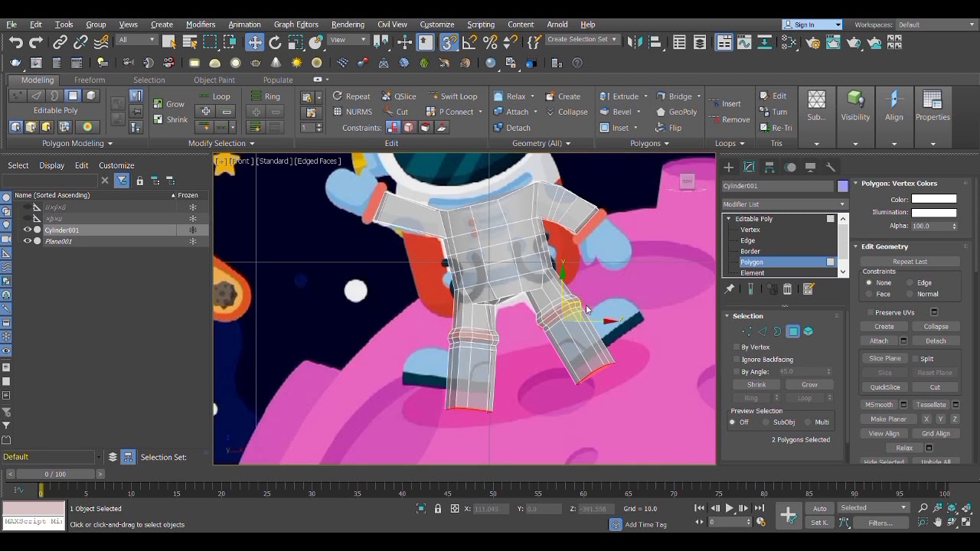
Task: Open the Graph Editors menu
Action: point(296,24)
